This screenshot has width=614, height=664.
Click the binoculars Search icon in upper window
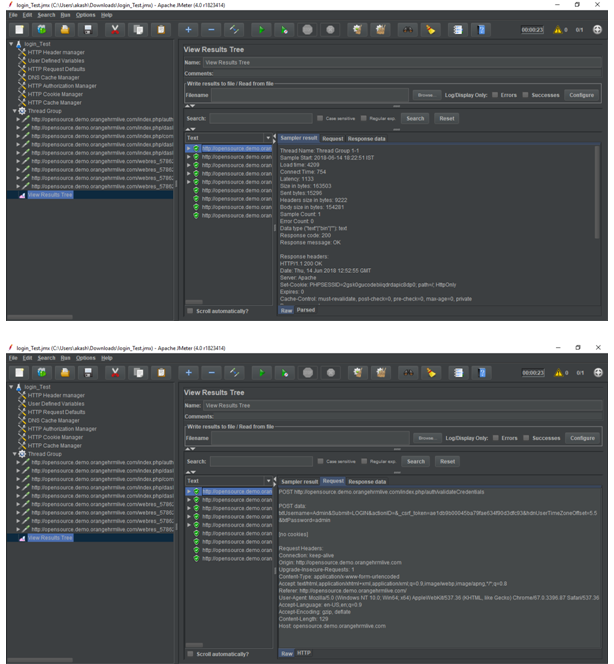(x=408, y=30)
